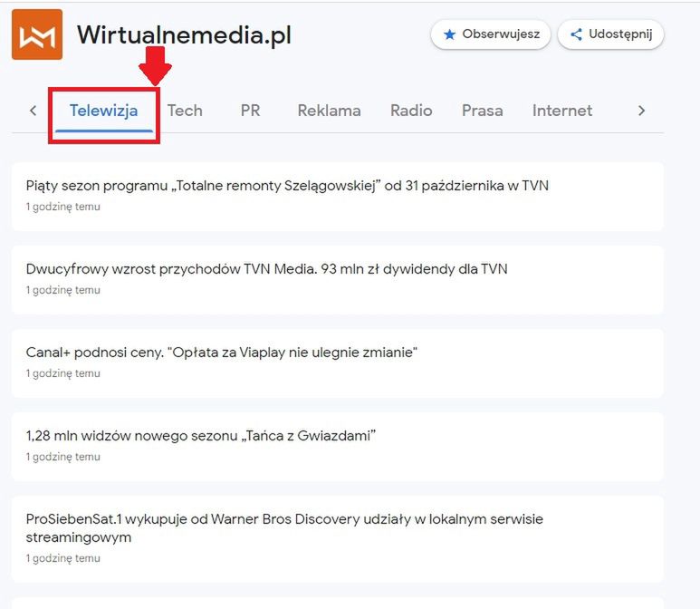Click the timestamp under the Totalne remonty headline
The width and height of the screenshot is (700, 609).
[63, 207]
